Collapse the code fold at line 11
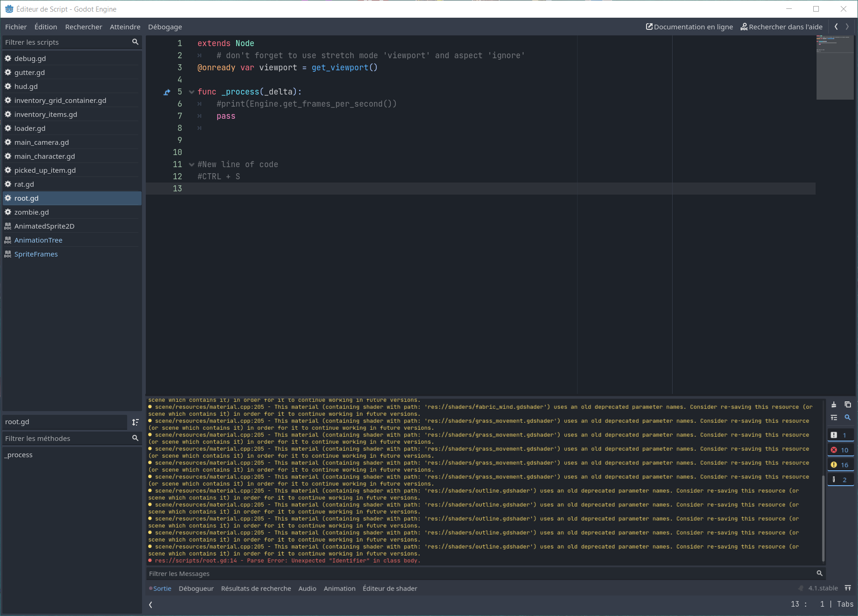858x616 pixels. [191, 164]
